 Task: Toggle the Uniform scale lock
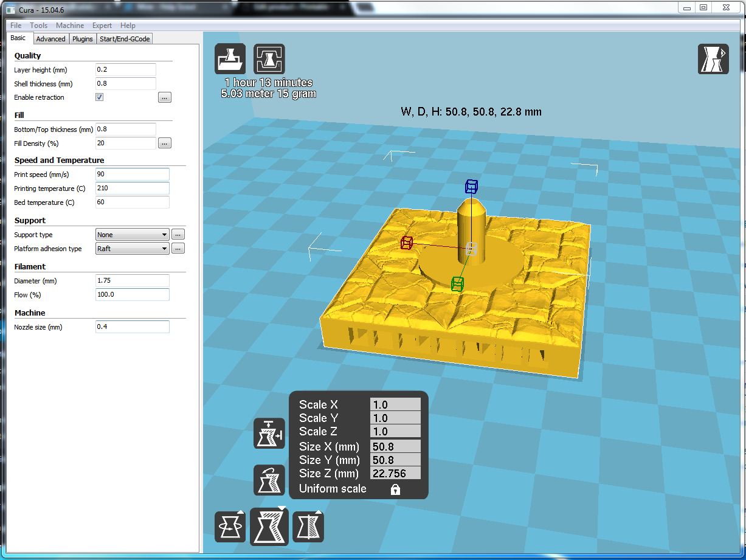pyautogui.click(x=395, y=489)
